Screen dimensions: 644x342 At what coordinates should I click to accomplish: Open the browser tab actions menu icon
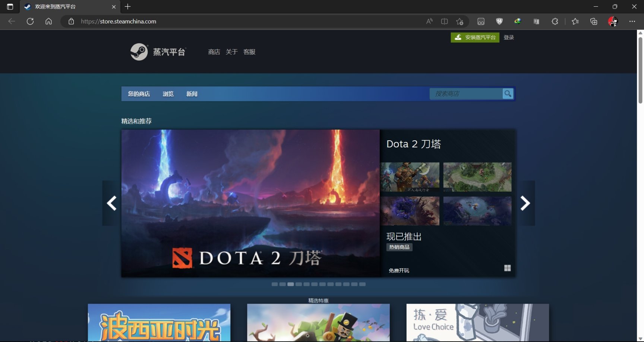tap(10, 7)
